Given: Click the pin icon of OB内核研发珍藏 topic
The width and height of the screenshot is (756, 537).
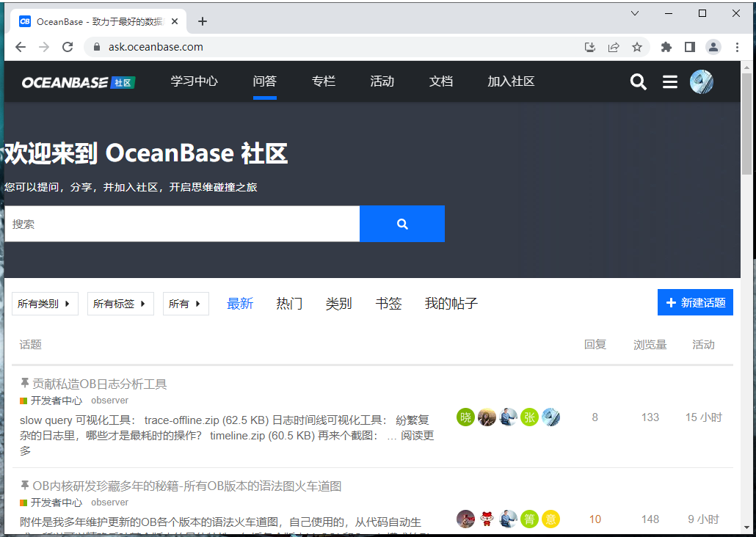Looking at the screenshot, I should (x=25, y=484).
